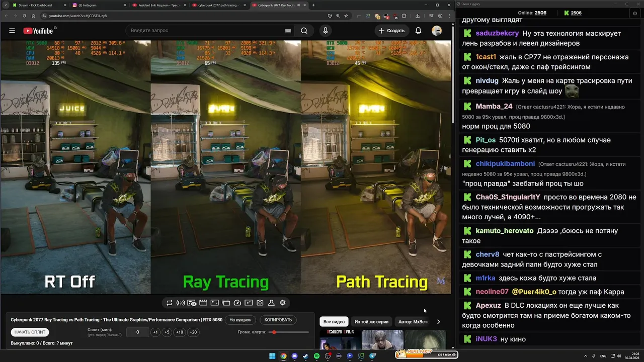Click chat username iNUK3

coord(486,339)
